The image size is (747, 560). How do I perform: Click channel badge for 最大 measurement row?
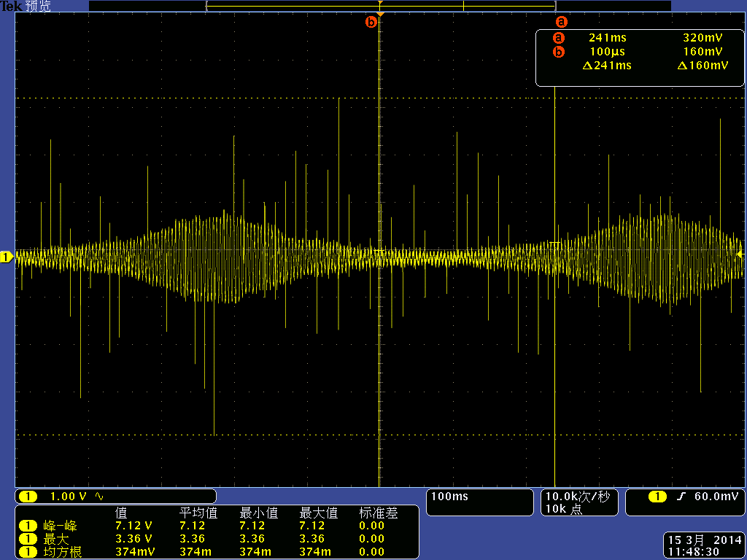pyautogui.click(x=28, y=539)
